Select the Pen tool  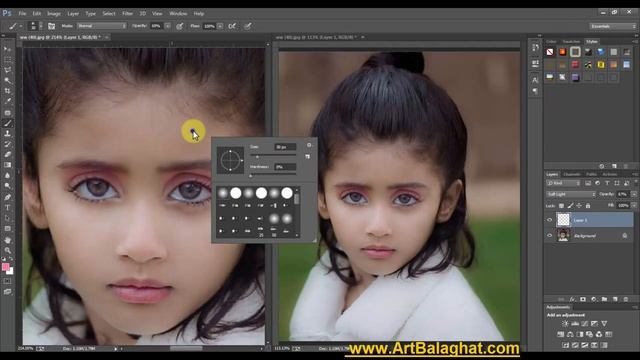(7, 197)
